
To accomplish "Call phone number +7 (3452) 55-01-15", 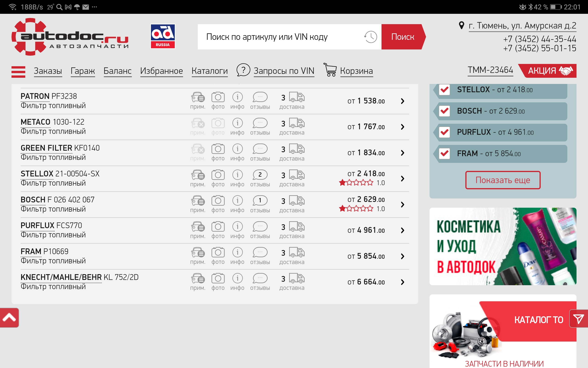I will pyautogui.click(x=539, y=48).
